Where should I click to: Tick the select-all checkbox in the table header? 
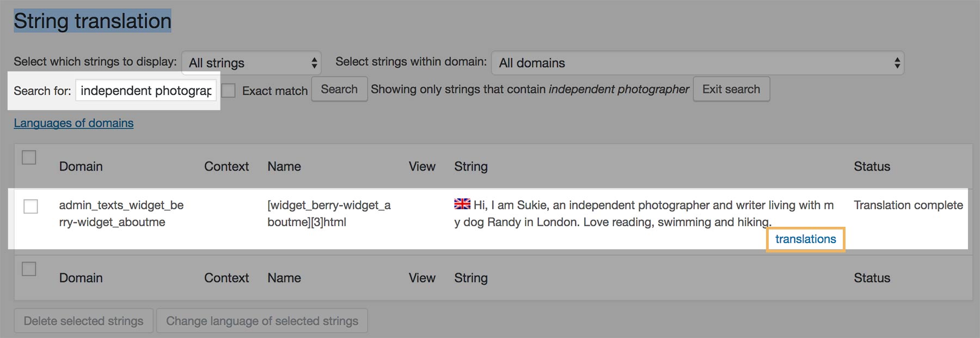(29, 158)
